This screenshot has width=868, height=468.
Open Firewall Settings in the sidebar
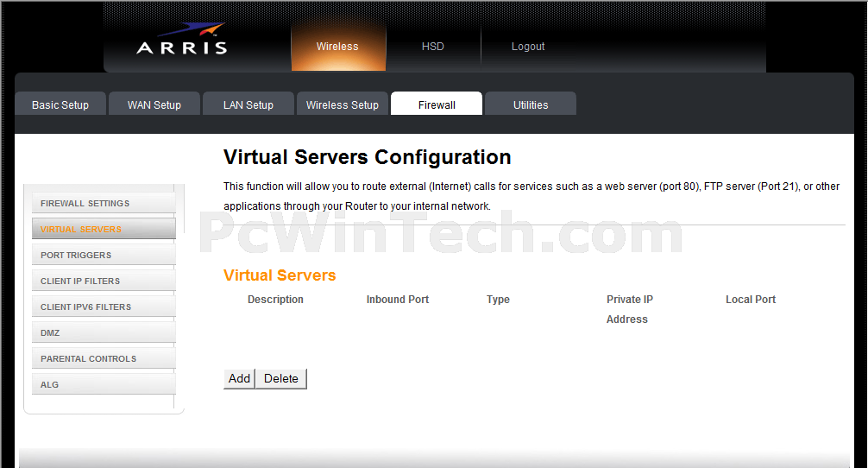tap(104, 203)
